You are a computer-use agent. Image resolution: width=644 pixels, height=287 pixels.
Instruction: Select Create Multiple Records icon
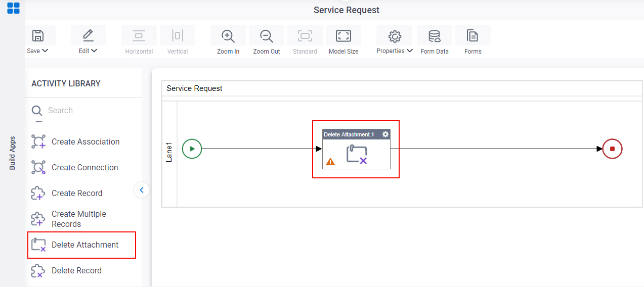click(x=38, y=219)
